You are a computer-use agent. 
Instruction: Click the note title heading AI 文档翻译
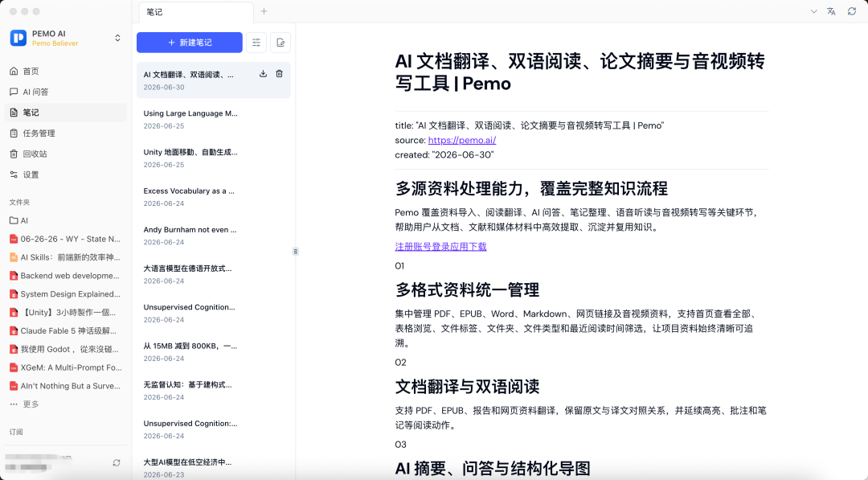[x=580, y=72]
